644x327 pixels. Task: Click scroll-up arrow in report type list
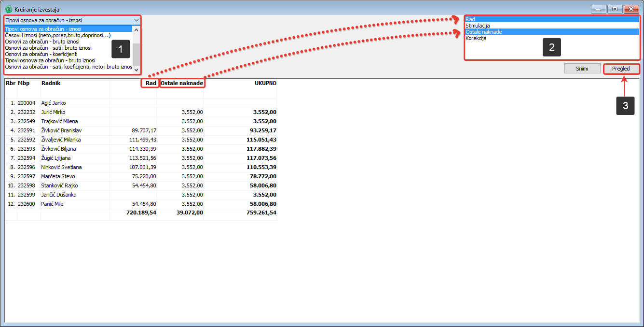tap(136, 30)
